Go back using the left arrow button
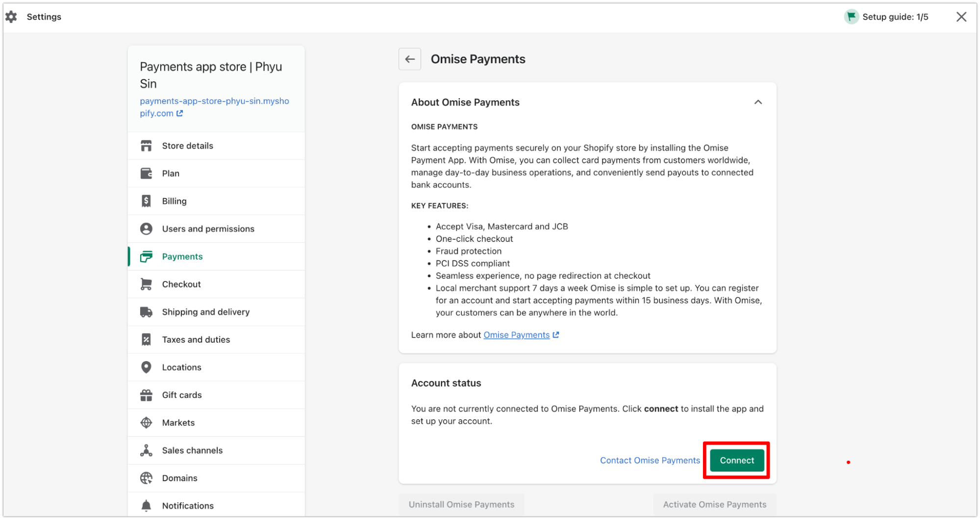Image resolution: width=980 pixels, height=520 pixels. (410, 59)
